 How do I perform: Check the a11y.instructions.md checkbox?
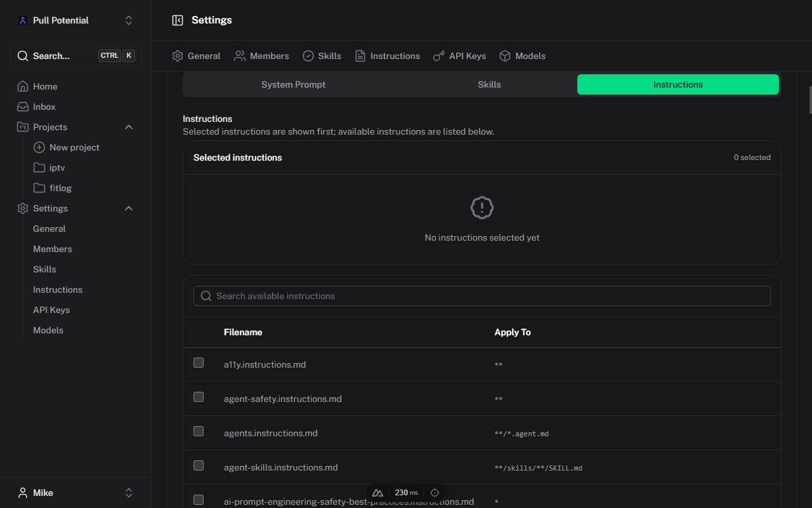point(199,363)
